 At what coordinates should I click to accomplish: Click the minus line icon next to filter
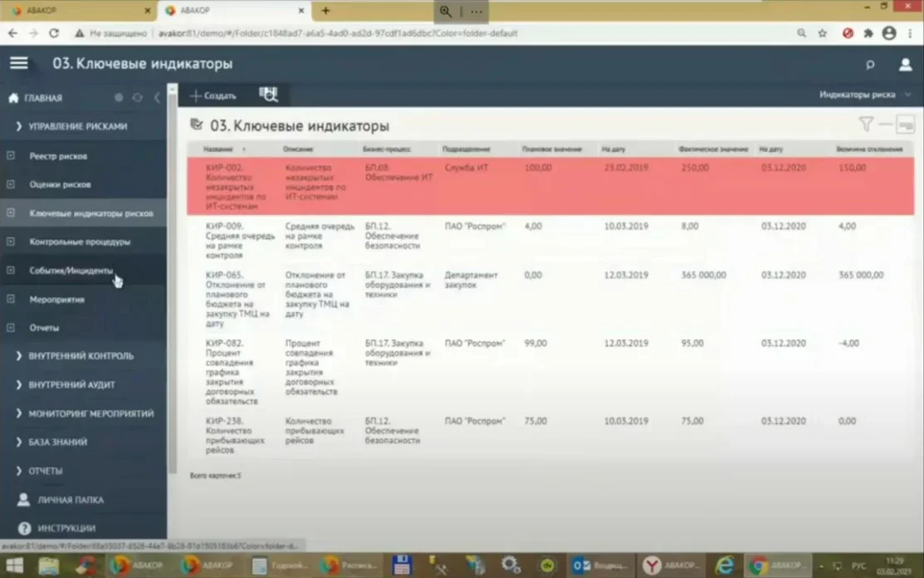[884, 125]
